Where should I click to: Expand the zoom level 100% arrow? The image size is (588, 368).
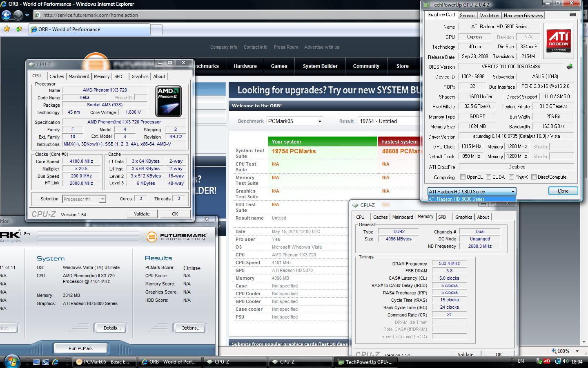pos(577,351)
